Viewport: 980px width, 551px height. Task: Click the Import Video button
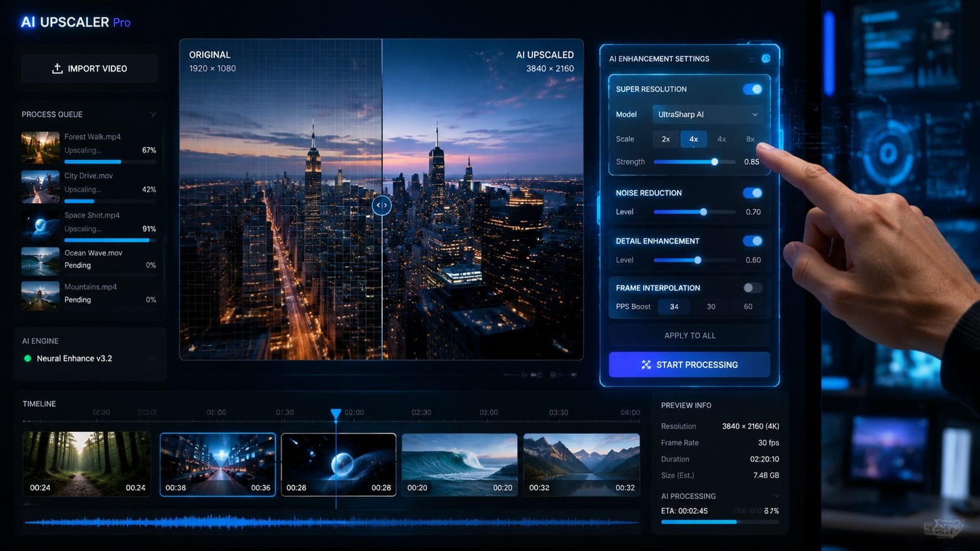(89, 69)
